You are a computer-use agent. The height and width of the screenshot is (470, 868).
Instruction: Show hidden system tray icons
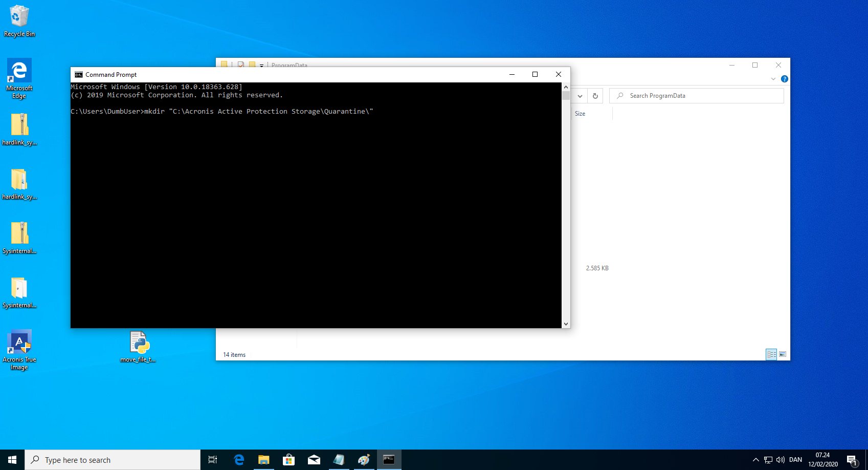click(755, 460)
